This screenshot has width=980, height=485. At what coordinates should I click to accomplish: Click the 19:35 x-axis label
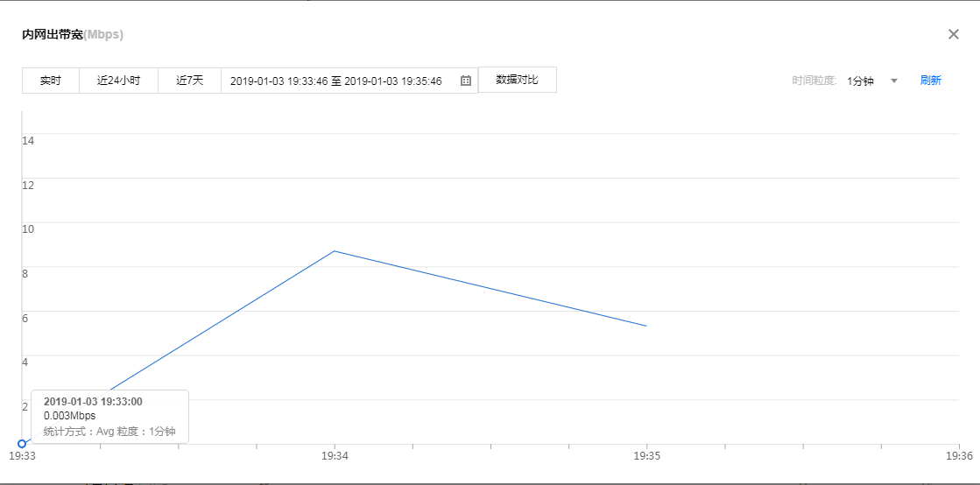646,456
